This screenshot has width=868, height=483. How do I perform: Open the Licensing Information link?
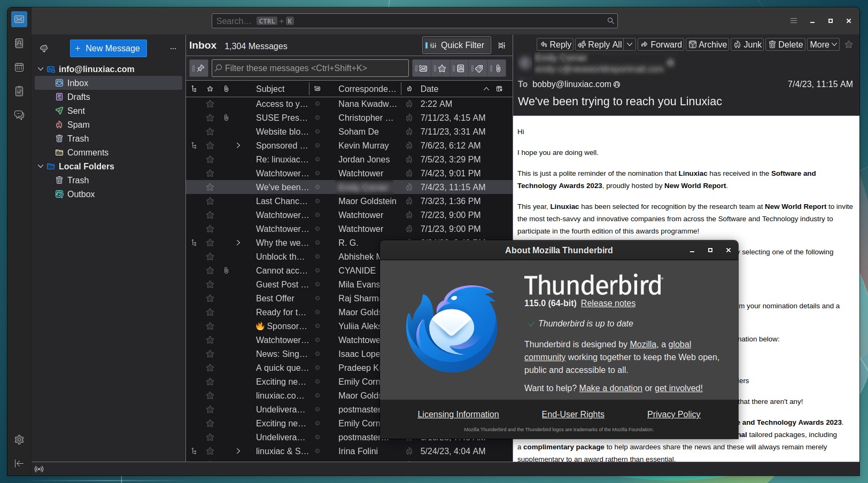[x=458, y=414]
